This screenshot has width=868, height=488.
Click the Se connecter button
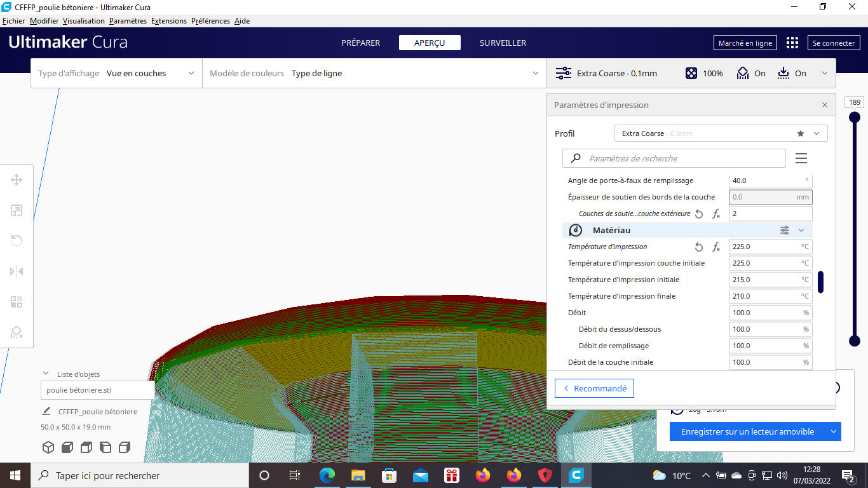click(834, 43)
